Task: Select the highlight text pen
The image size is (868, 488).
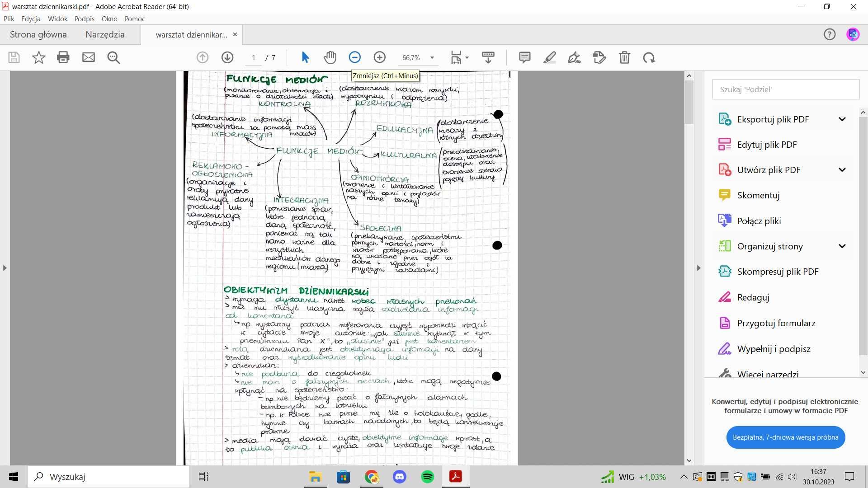Action: (550, 57)
